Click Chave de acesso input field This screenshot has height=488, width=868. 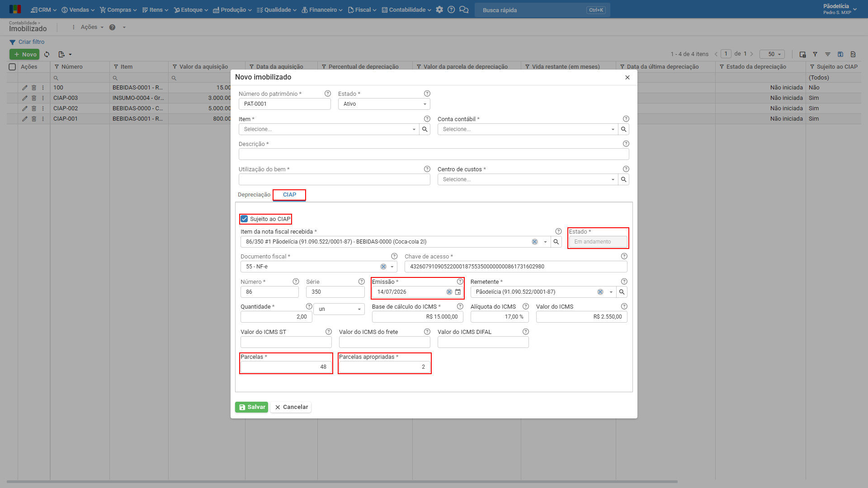(x=516, y=267)
